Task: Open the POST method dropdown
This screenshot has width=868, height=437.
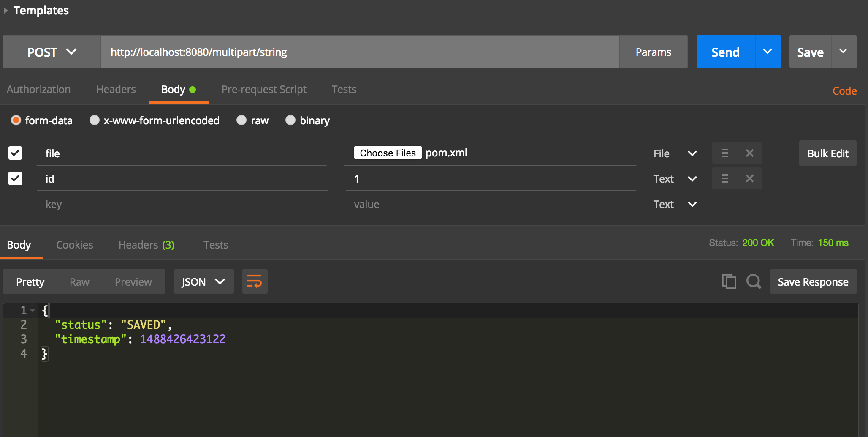Action: [51, 52]
